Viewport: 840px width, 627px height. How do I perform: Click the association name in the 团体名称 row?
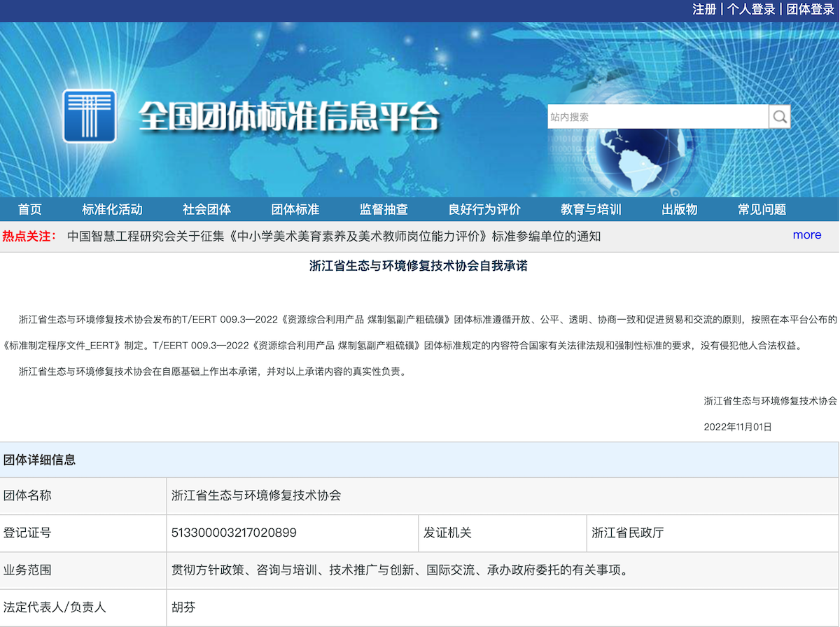[256, 495]
